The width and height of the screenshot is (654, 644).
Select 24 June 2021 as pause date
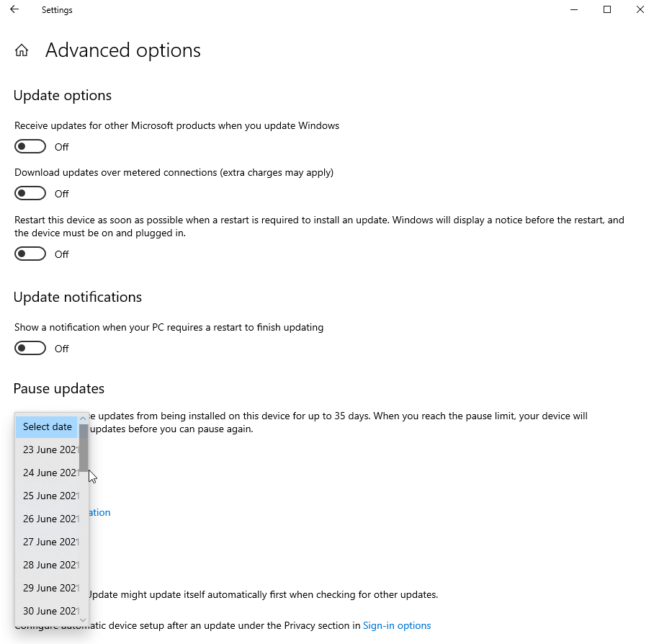click(47, 473)
